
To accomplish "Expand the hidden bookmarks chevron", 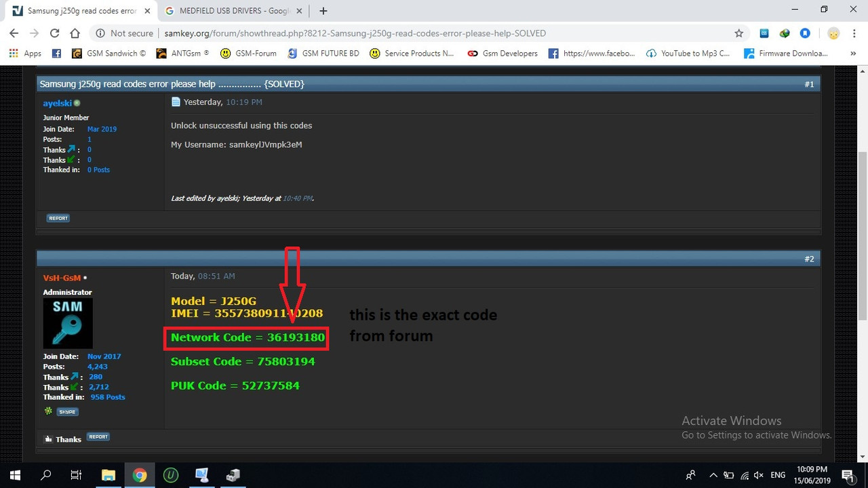I will [852, 53].
